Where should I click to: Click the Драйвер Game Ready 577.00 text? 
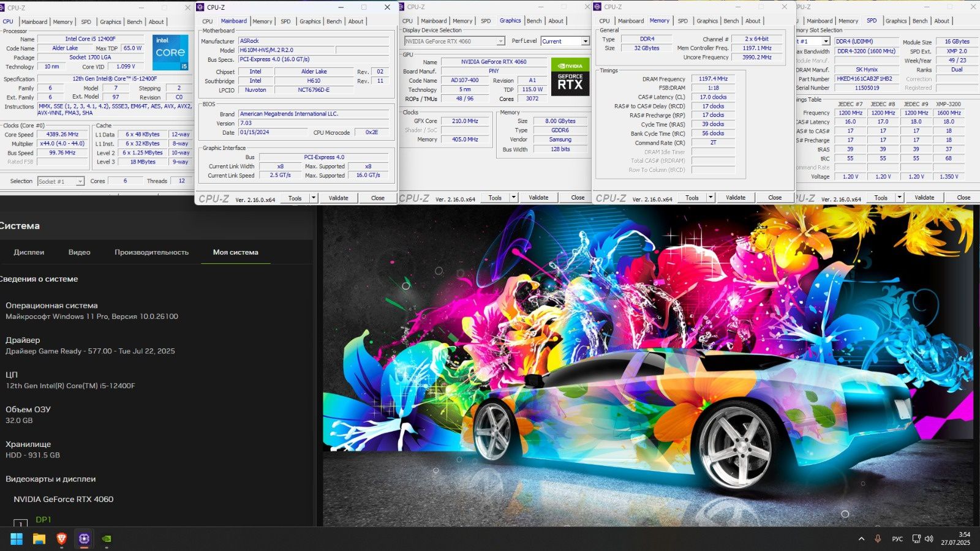pos(90,351)
